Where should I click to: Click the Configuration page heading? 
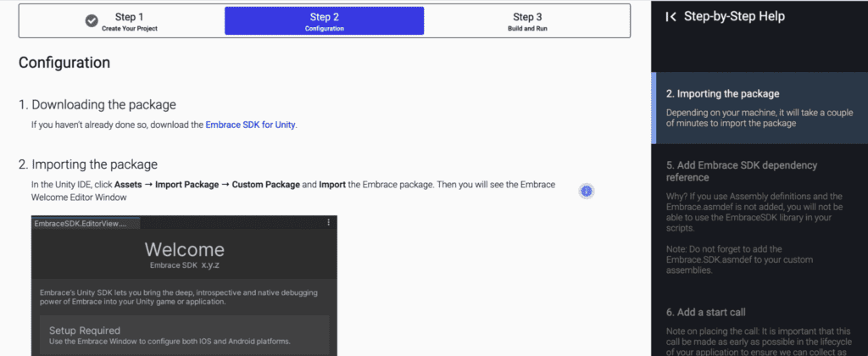64,63
